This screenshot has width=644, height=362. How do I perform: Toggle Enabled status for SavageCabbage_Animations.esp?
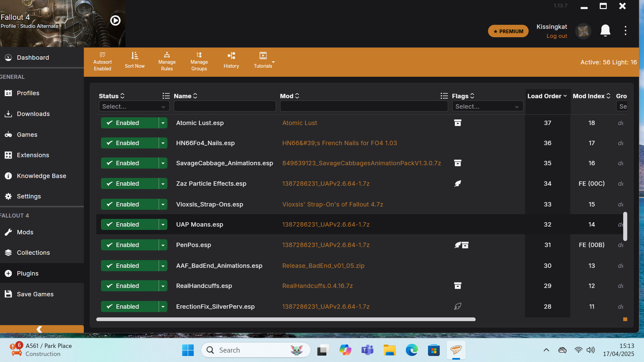pyautogui.click(x=129, y=163)
